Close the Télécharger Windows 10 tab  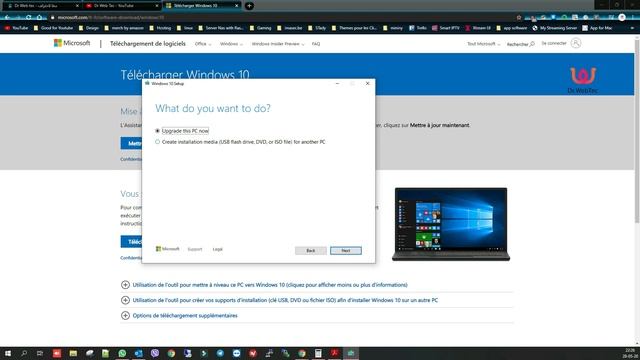[x=236, y=6]
